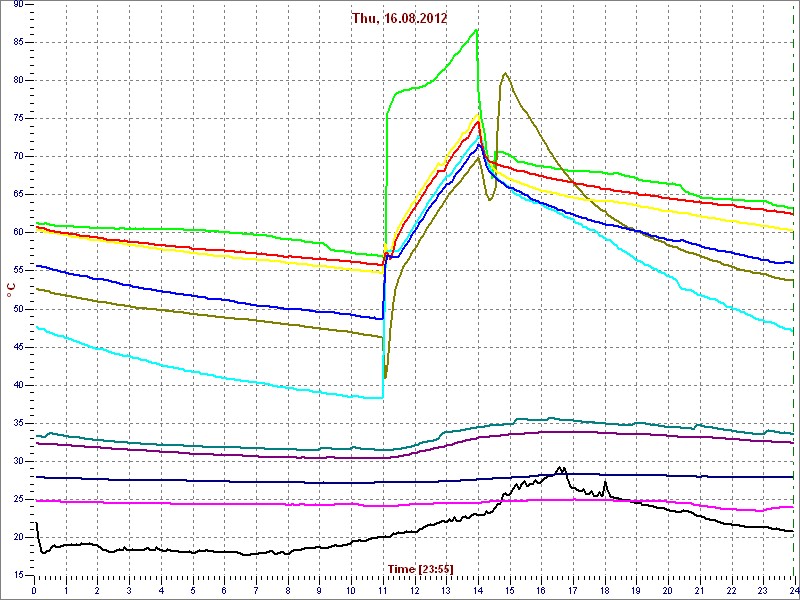Image resolution: width=800 pixels, height=600 pixels.
Task: Click the Time [23:55] axis label
Action: (420, 568)
